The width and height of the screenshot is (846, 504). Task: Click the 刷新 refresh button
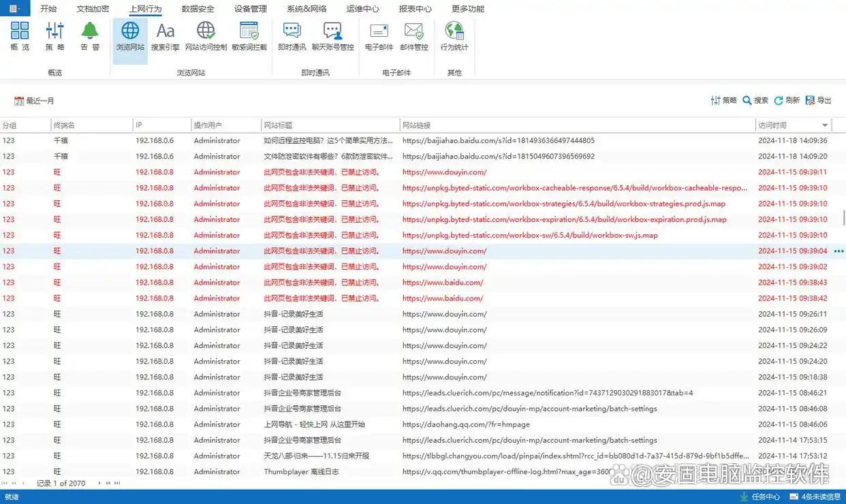(x=787, y=100)
